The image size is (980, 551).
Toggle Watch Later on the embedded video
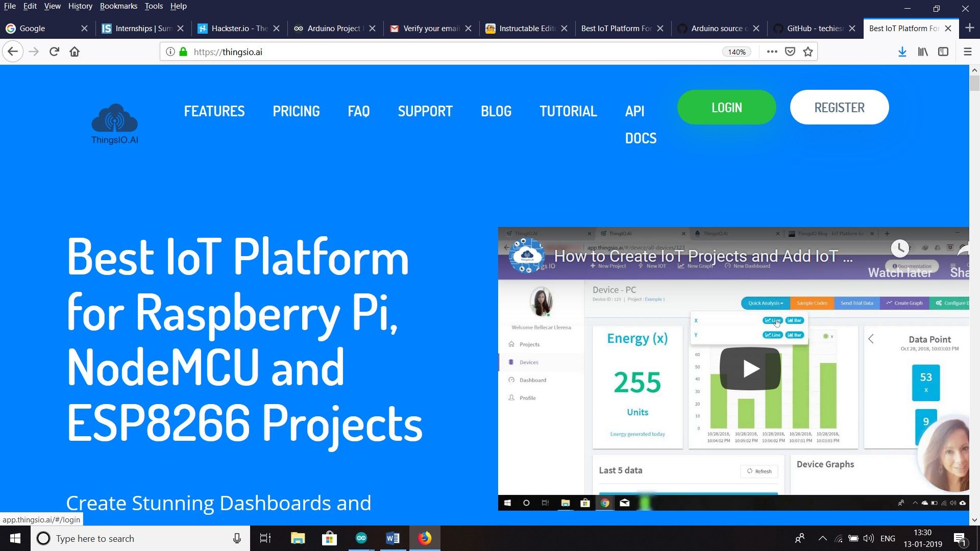click(x=900, y=249)
